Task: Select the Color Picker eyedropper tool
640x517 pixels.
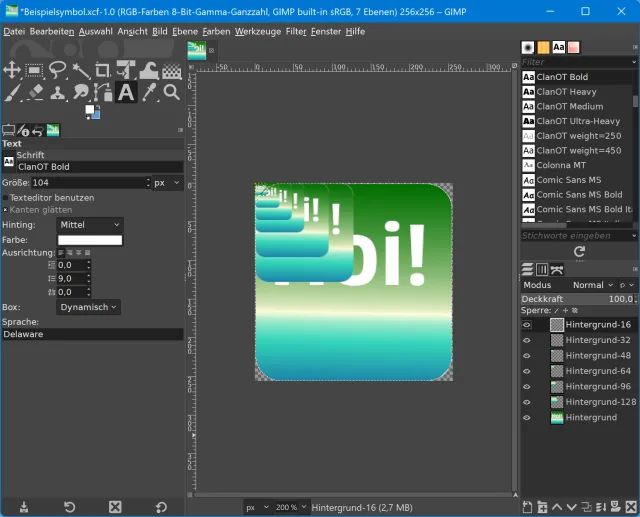Action: (149, 93)
